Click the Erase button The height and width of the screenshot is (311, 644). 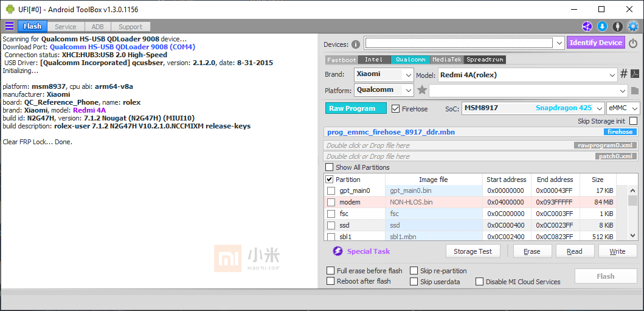point(532,251)
